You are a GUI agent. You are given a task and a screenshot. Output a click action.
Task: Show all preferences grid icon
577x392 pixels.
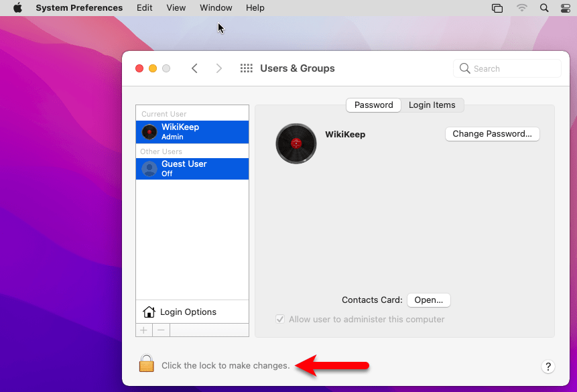[246, 68]
